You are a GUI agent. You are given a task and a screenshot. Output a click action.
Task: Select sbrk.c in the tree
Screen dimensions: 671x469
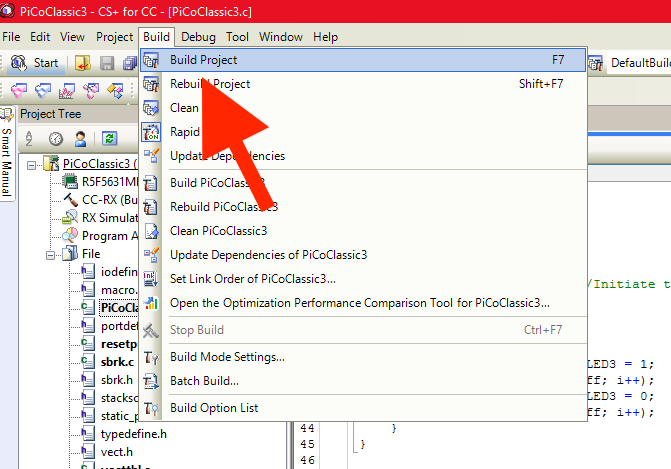(x=117, y=362)
